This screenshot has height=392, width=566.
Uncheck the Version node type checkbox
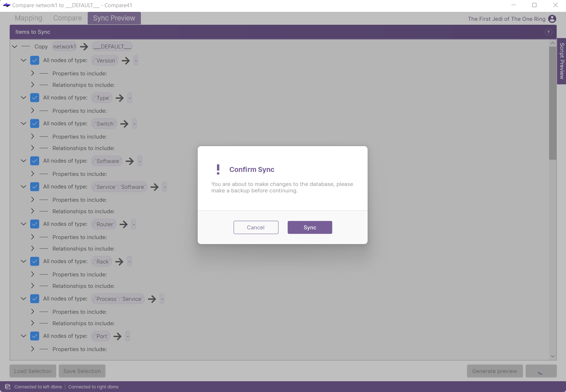(35, 60)
